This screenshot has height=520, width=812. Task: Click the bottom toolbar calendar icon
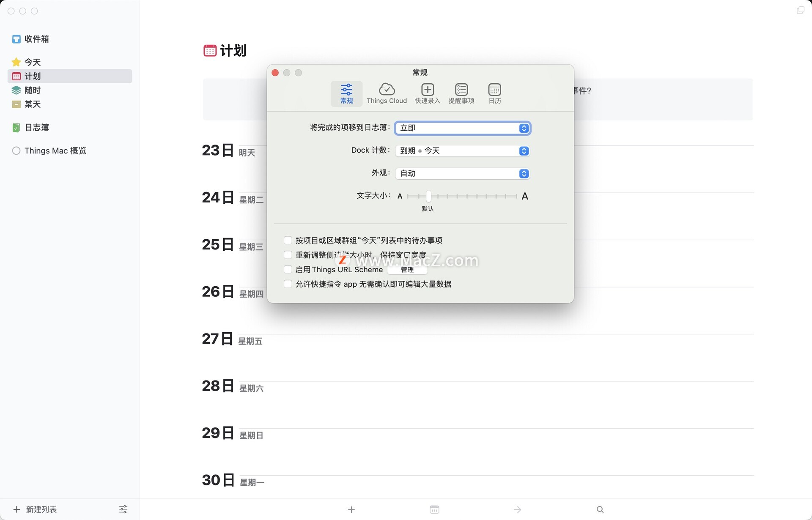(x=434, y=509)
